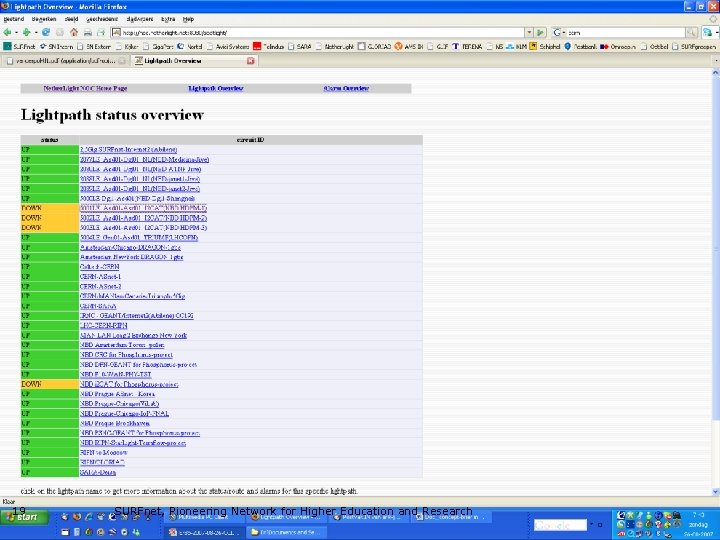Click the green Forward arrow button
The width and height of the screenshot is (720, 540).
[27, 33]
